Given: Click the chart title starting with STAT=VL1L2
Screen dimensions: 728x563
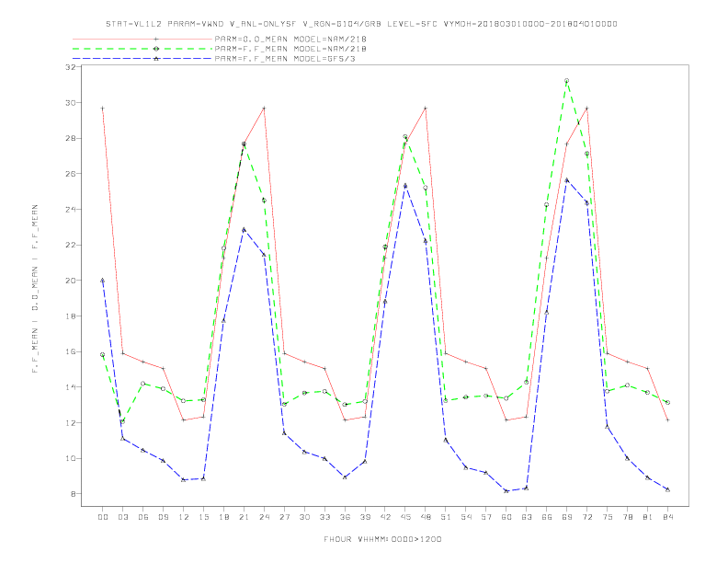Looking at the screenshot, I should 361,24.
